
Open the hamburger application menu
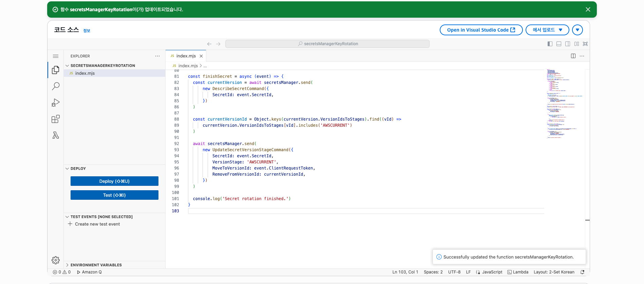coord(56,56)
